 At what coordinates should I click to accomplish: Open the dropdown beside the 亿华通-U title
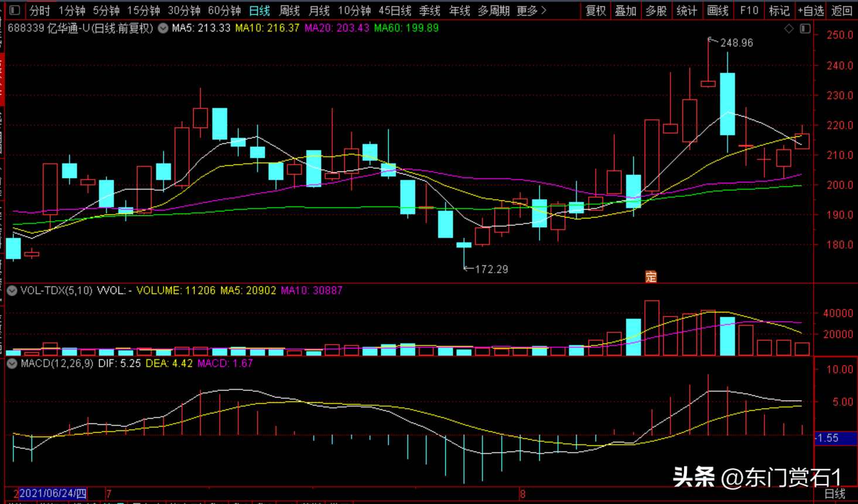pyautogui.click(x=163, y=28)
